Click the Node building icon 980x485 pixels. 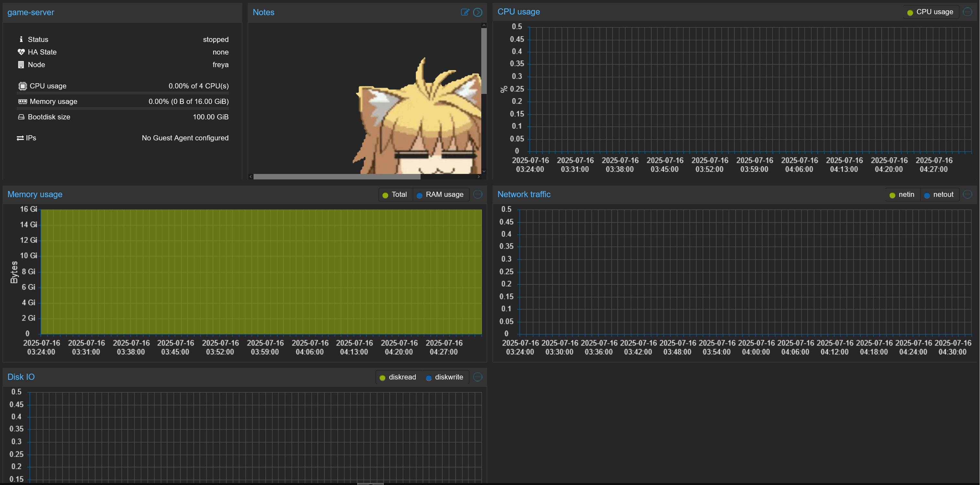[x=21, y=65]
